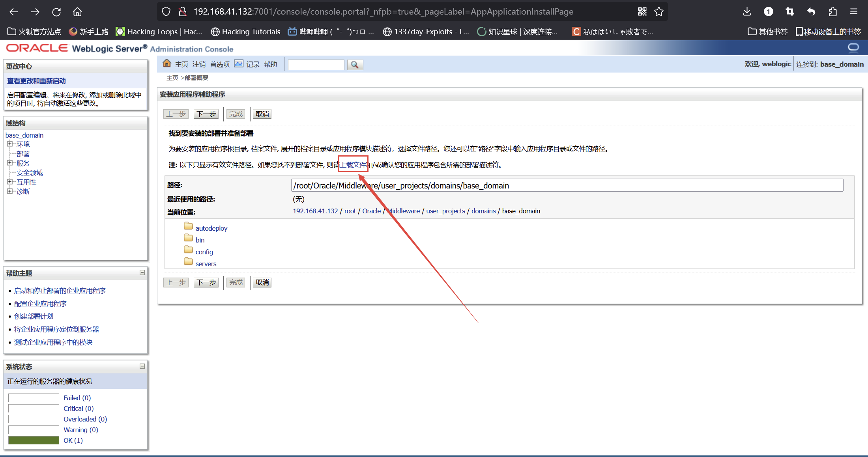Open the autodeploy folder icon
Viewport: 868px width, 457px height.
pyautogui.click(x=188, y=226)
